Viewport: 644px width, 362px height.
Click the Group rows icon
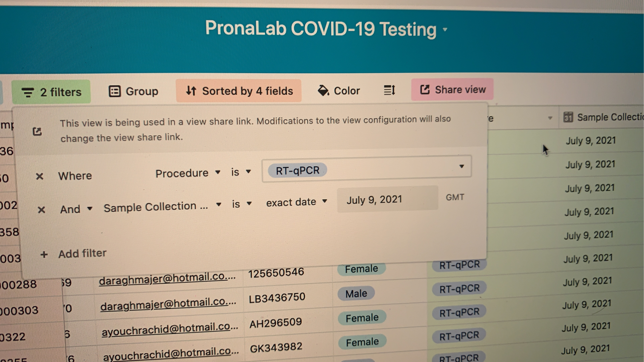coord(114,91)
